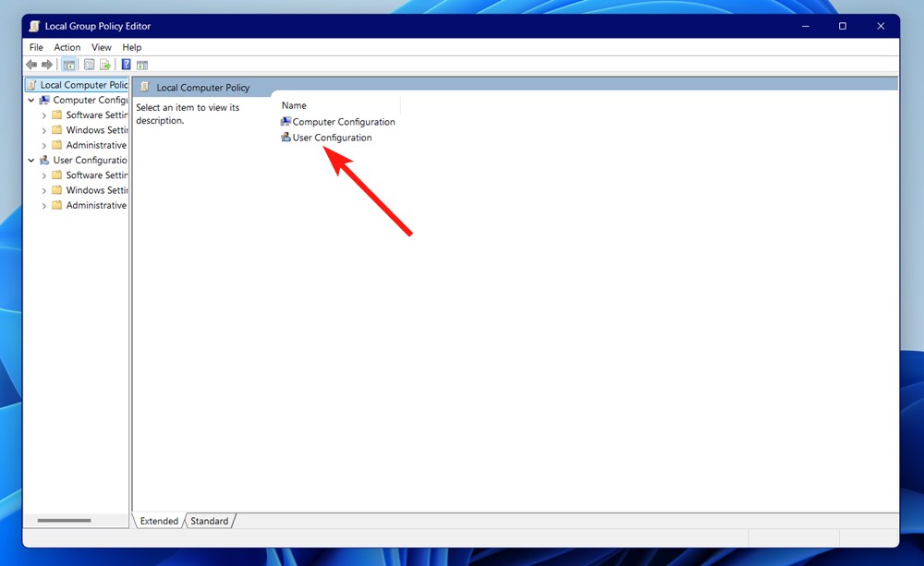
Task: Click Administrative Templates folder icon under Computer Configuration
Action: pos(57,145)
